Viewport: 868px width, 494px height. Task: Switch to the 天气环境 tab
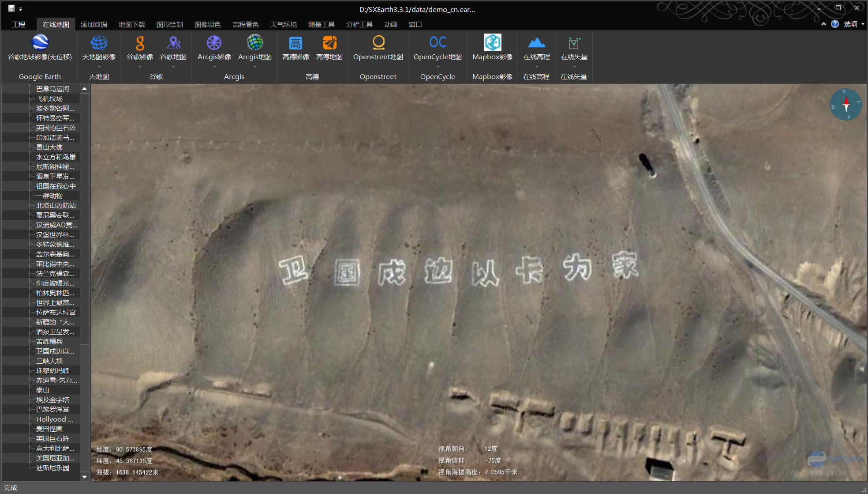(284, 24)
